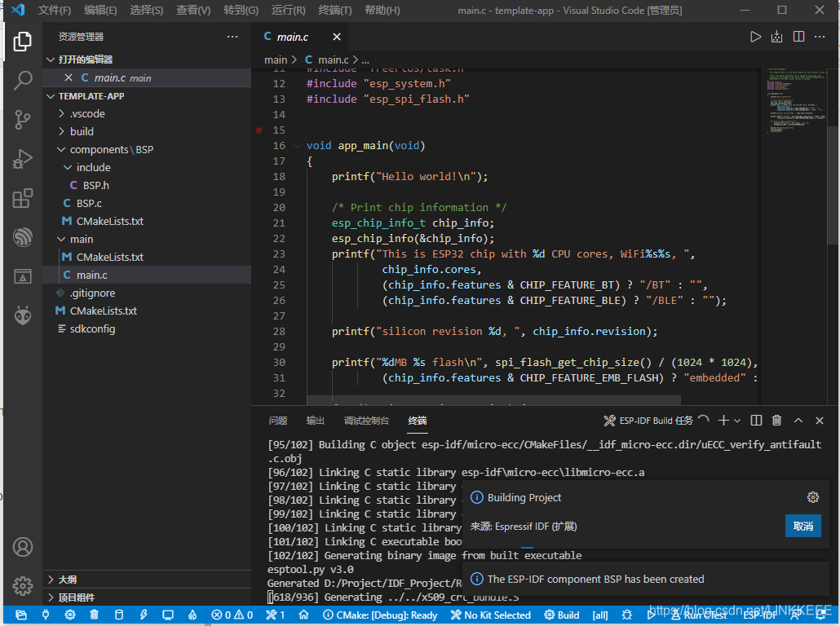Open the terminal launch profile dropdown arrow
The width and height of the screenshot is (840, 626).
pyautogui.click(x=738, y=421)
